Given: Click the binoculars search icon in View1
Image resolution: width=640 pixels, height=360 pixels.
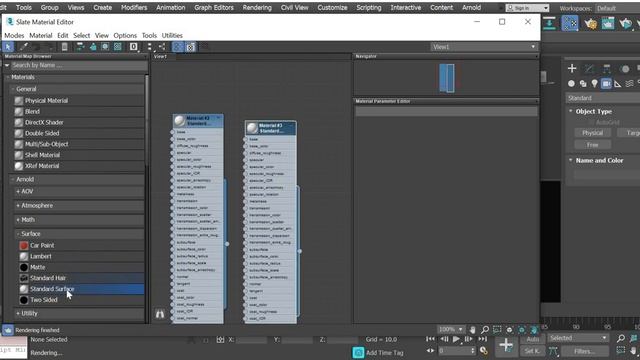Looking at the screenshot, I should point(160,314).
